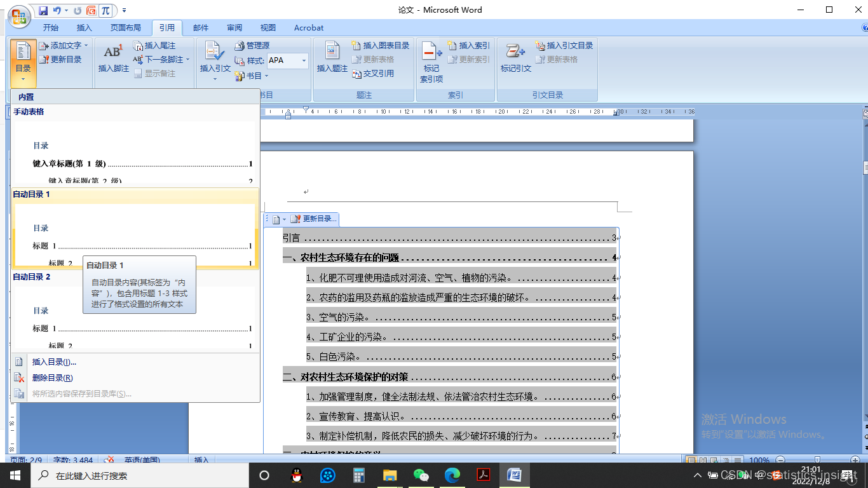Image resolution: width=868 pixels, height=488 pixels.
Task: Open the Calculator icon in taskbar
Action: pyautogui.click(x=359, y=475)
